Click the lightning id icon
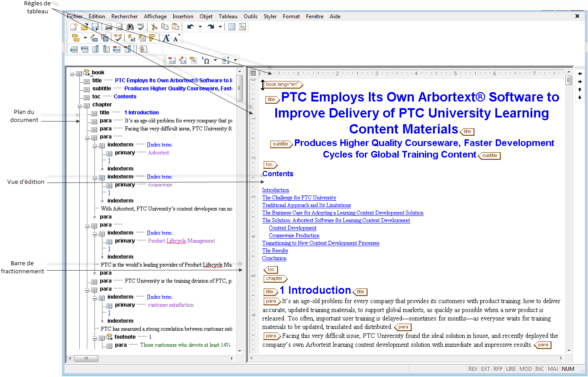Image resolution: width=588 pixels, height=377 pixels. [131, 38]
